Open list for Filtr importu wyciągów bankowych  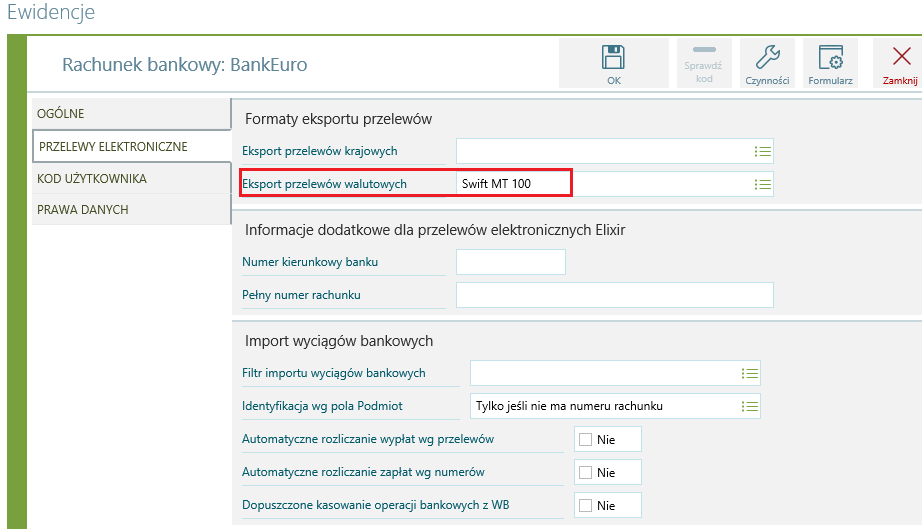pos(750,374)
